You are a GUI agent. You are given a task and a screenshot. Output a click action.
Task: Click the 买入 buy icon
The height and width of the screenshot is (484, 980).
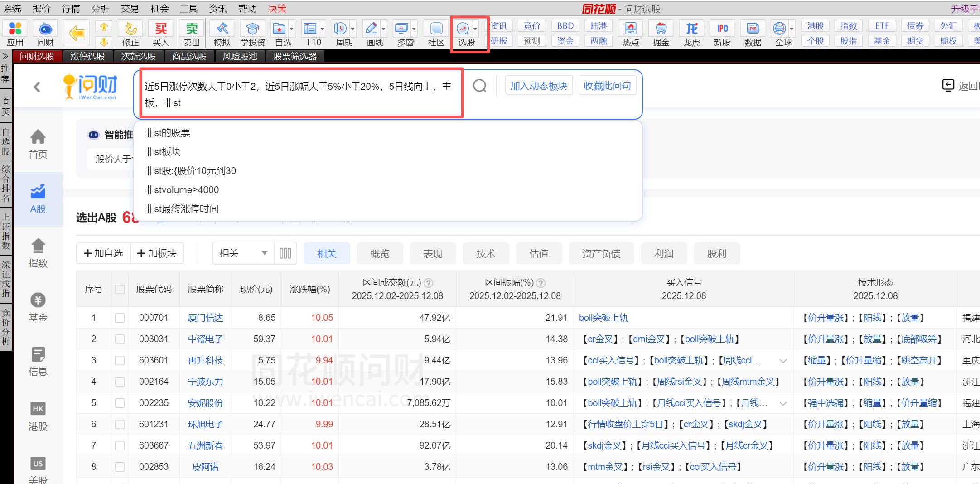161,34
